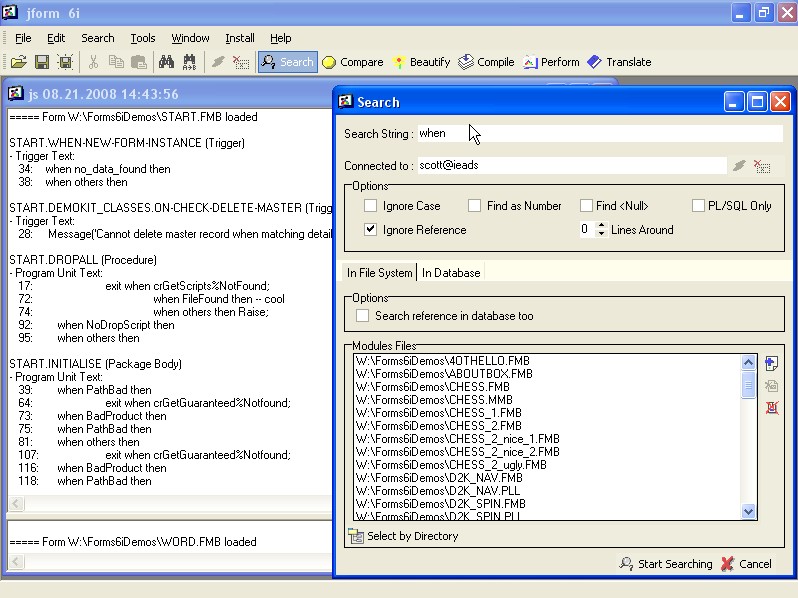The width and height of the screenshot is (798, 598).
Task: Open the Translate tool
Action: tap(619, 62)
